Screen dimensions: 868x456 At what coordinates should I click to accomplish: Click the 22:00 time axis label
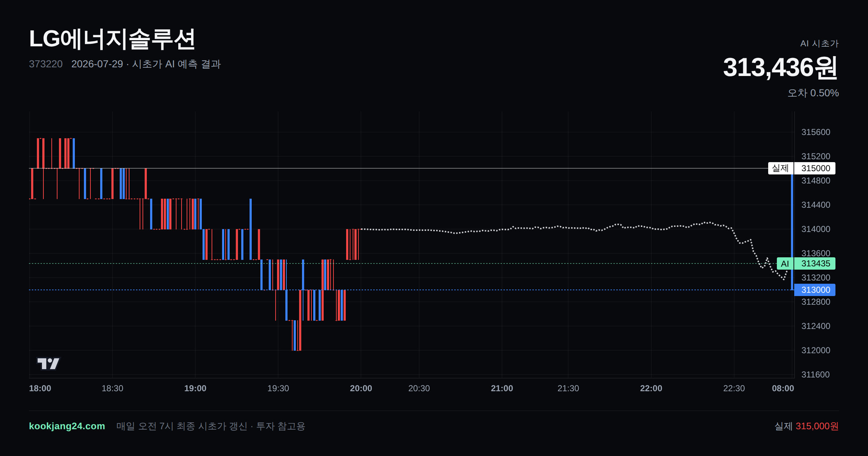point(651,388)
